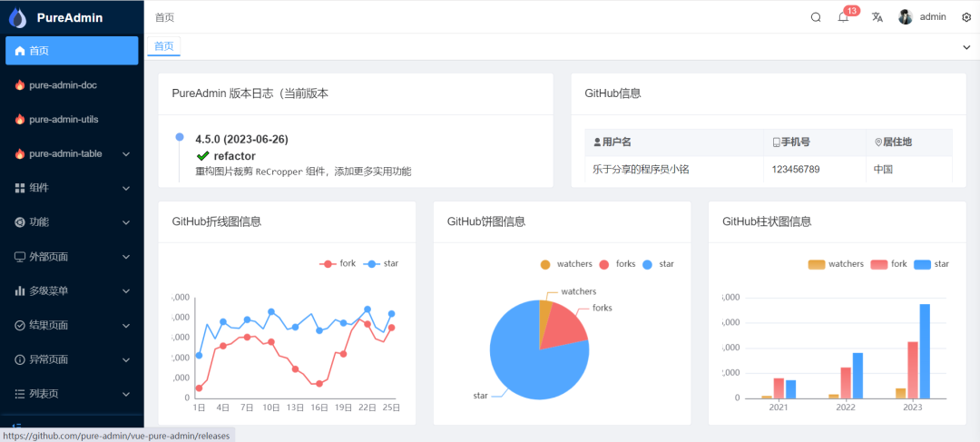Click the timeline dot for version 4.5.0

[x=180, y=137]
